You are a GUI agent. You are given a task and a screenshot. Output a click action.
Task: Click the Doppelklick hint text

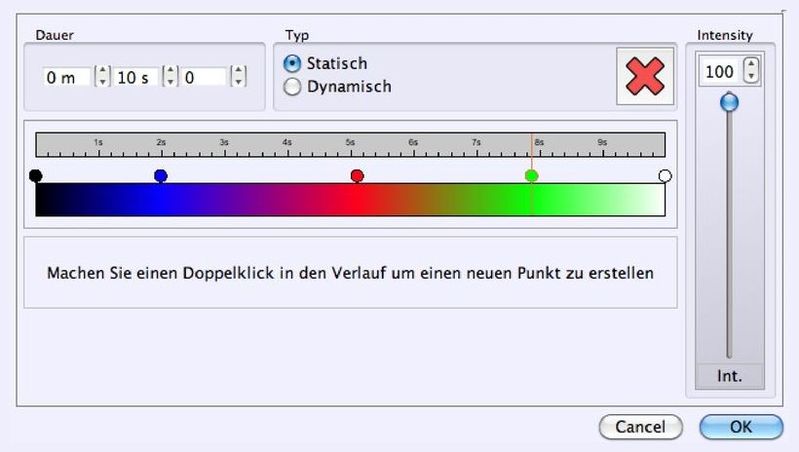click(x=350, y=273)
